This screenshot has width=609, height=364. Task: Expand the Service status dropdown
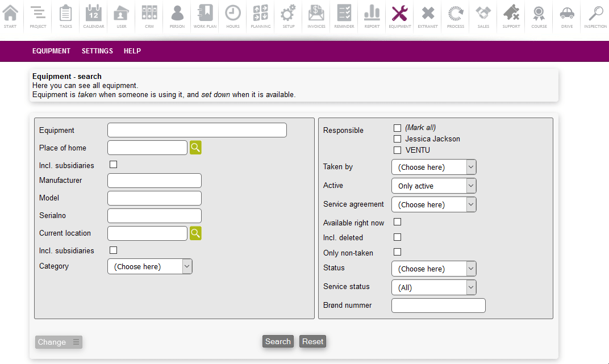pos(434,287)
